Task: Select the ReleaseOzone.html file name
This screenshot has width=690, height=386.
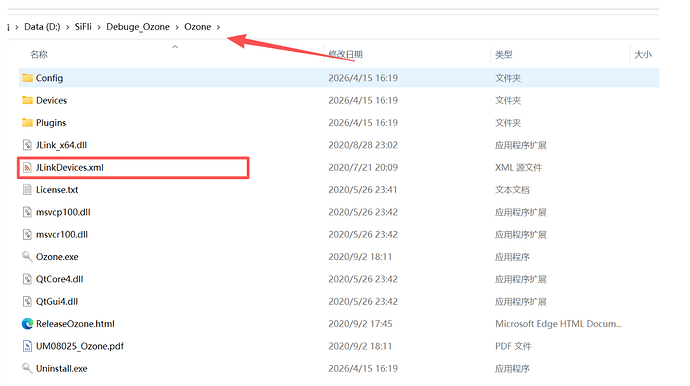Action: 75,324
